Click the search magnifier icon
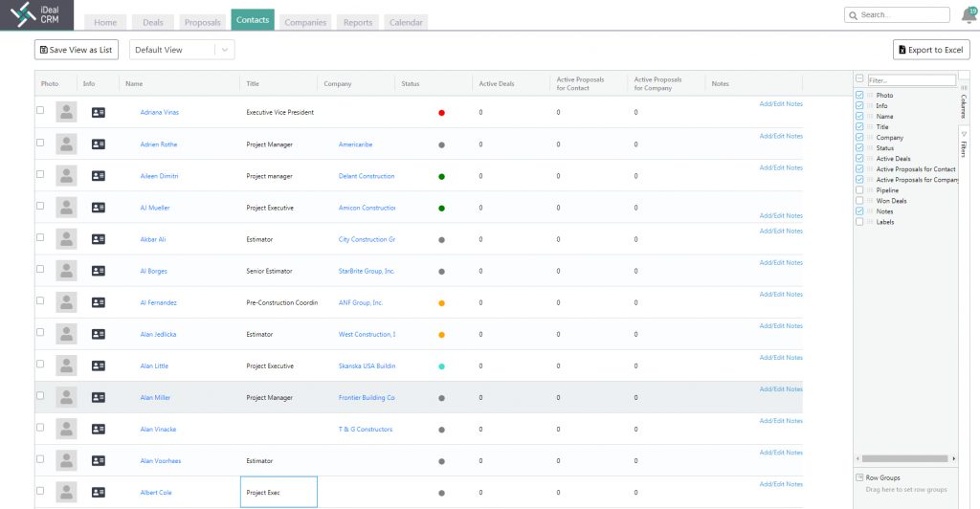The height and width of the screenshot is (509, 980). click(x=853, y=15)
